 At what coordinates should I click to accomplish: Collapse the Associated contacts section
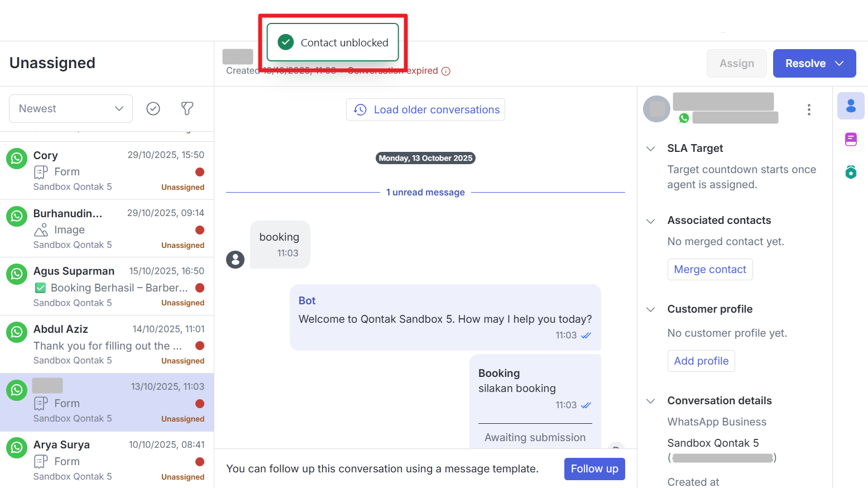650,221
